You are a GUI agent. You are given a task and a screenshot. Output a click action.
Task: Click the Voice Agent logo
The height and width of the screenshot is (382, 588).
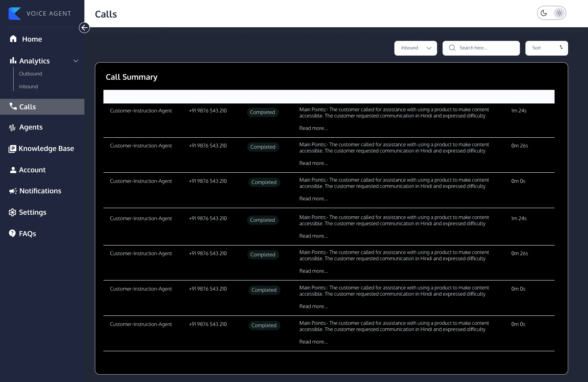[15, 13]
